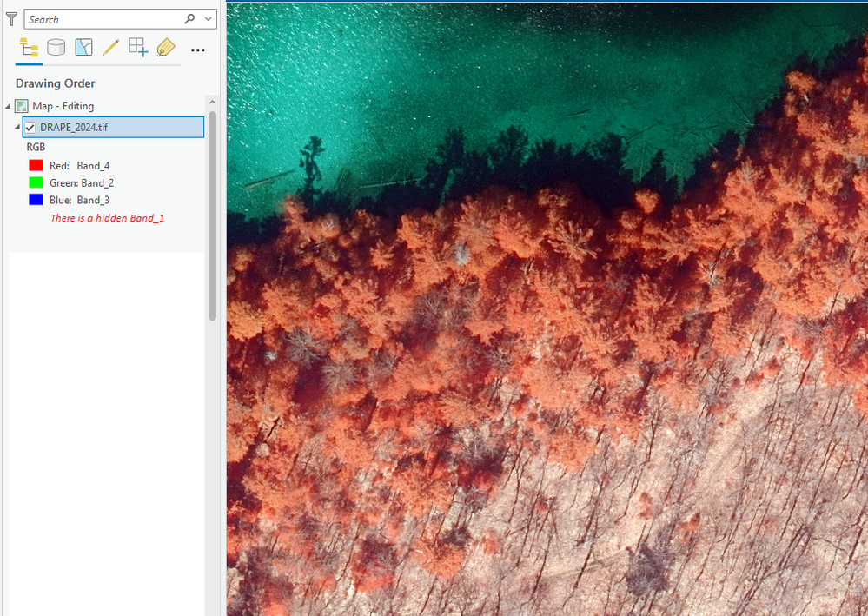
Task: Select List By Labeling tag icon
Action: (x=165, y=48)
